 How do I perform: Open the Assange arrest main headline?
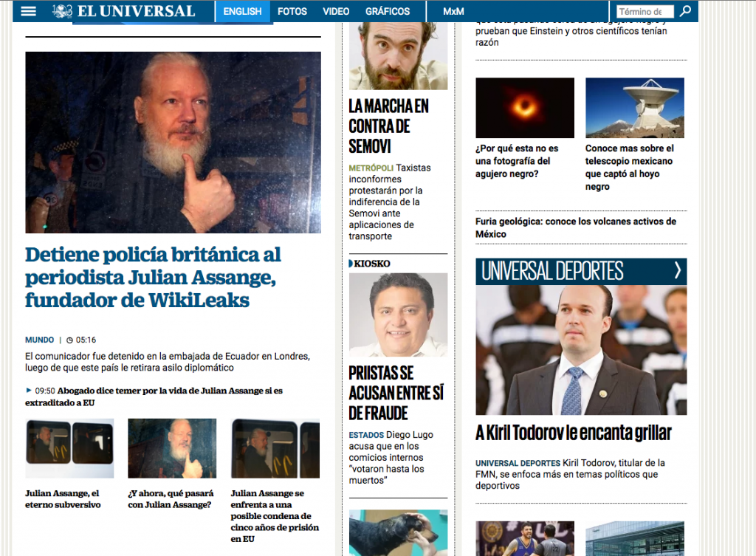point(153,278)
